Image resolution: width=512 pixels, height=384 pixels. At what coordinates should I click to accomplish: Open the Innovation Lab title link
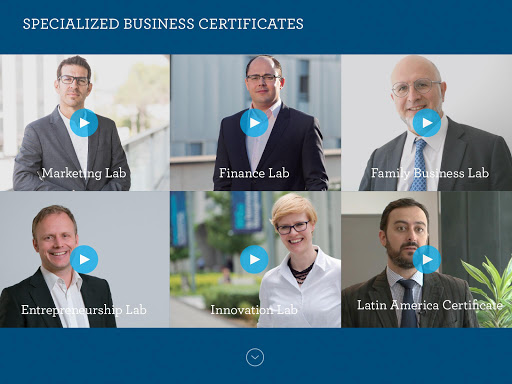(254, 310)
